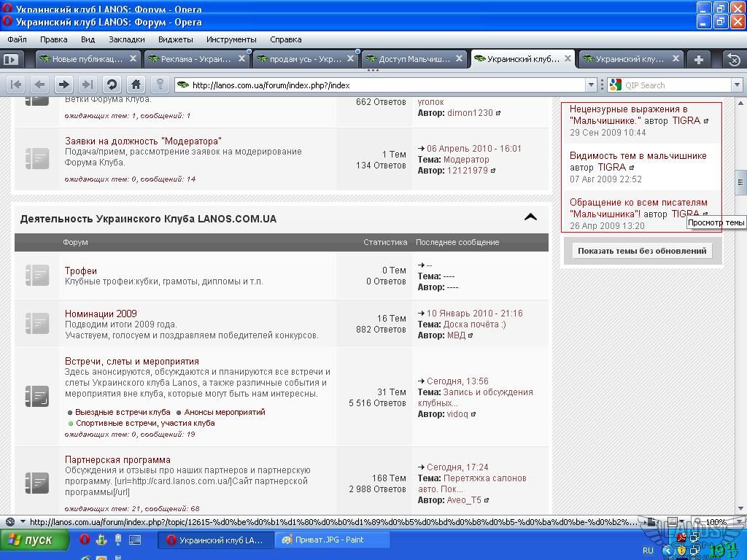Reload the page with the refresh icon
Image resolution: width=747 pixels, height=560 pixels.
pos(112,85)
